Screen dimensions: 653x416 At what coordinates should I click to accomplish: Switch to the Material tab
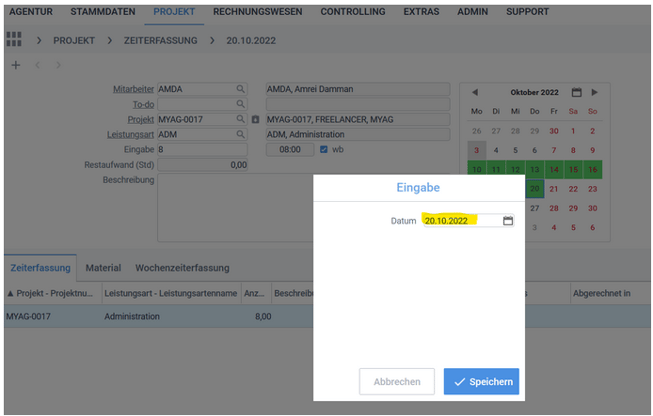coord(103,268)
